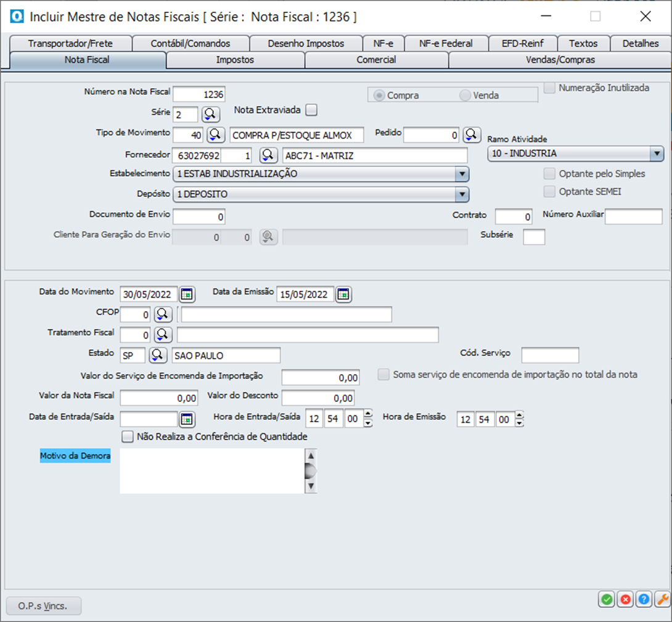Expand the Estabelecimento dropdown

(462, 174)
